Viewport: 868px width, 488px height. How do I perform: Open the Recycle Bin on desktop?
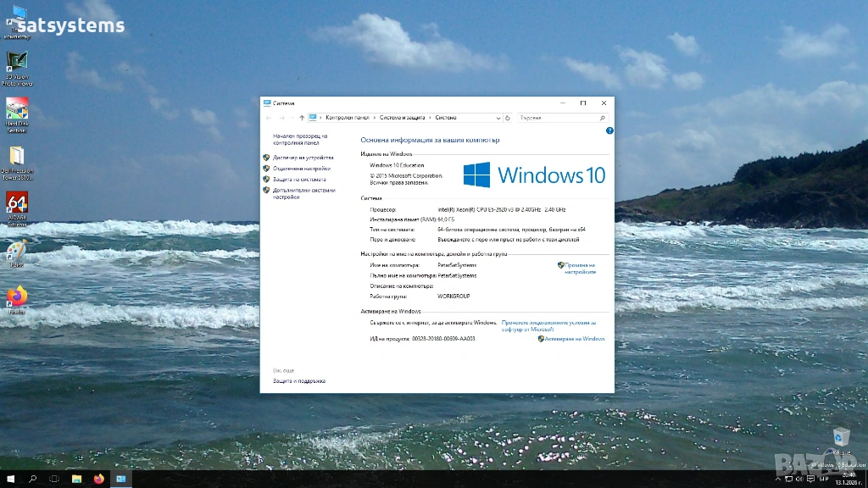coord(842,437)
